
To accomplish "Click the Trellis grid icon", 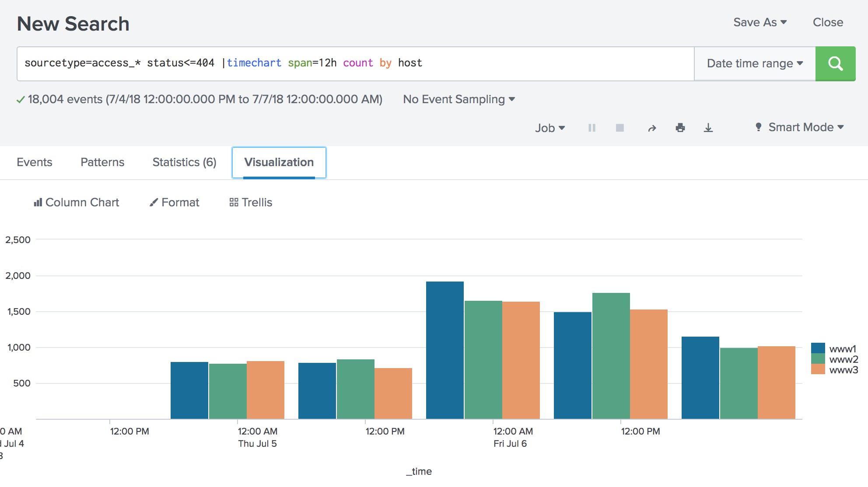I will 231,202.
